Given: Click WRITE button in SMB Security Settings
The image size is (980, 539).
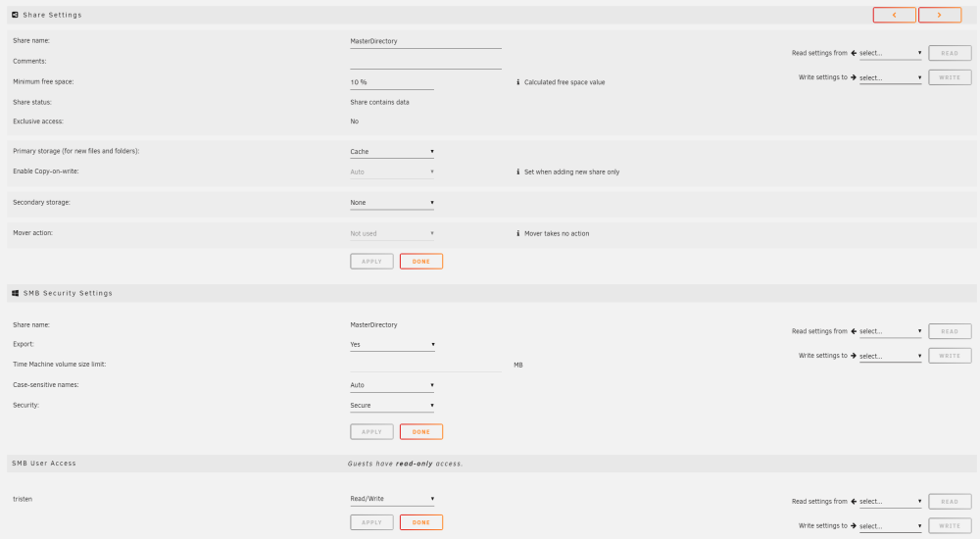Looking at the screenshot, I should pos(950,356).
